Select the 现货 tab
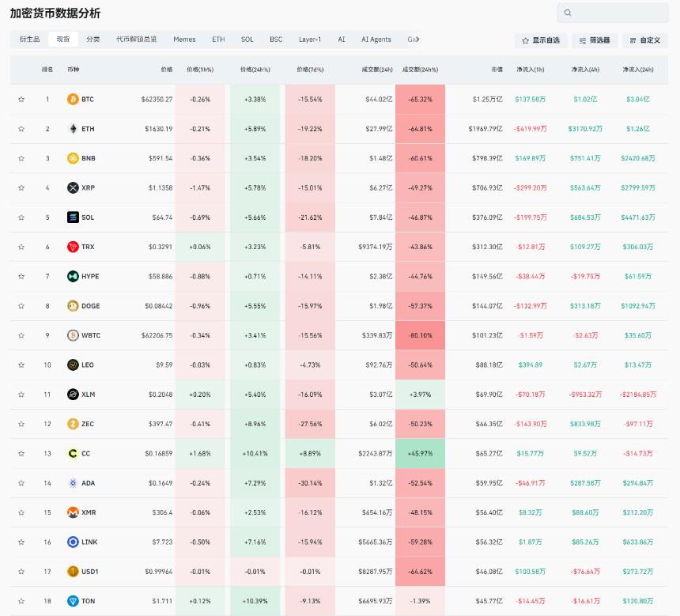The width and height of the screenshot is (680, 616). tap(63, 39)
